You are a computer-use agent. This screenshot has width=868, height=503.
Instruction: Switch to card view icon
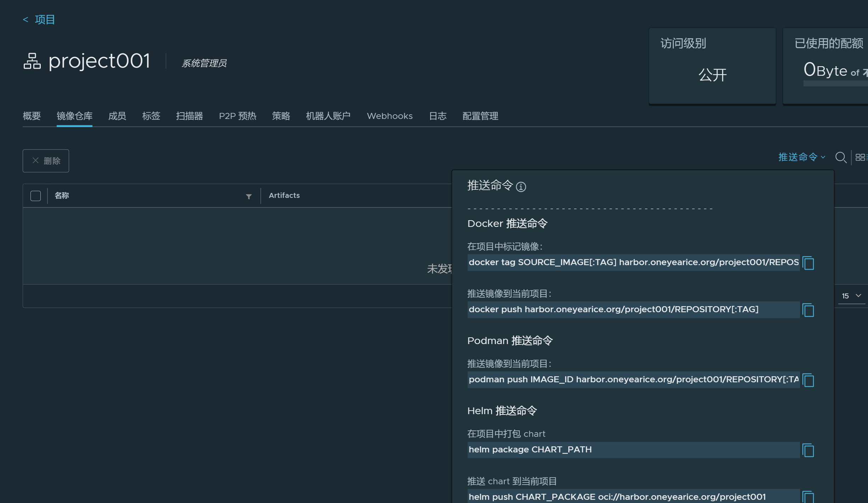point(860,157)
